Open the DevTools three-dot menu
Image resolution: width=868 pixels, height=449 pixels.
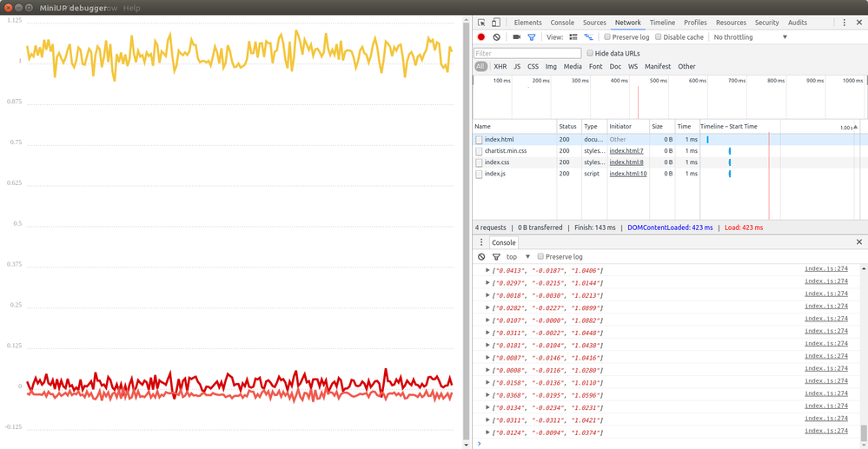[845, 23]
